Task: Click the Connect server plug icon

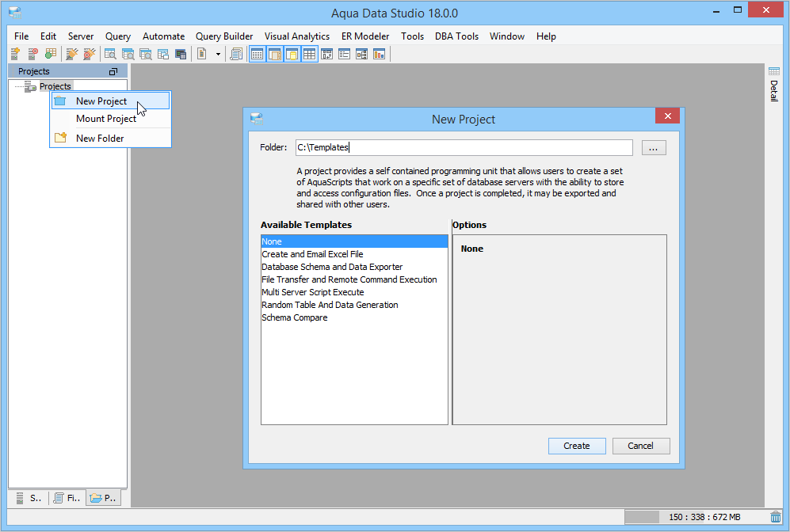Action: point(72,54)
